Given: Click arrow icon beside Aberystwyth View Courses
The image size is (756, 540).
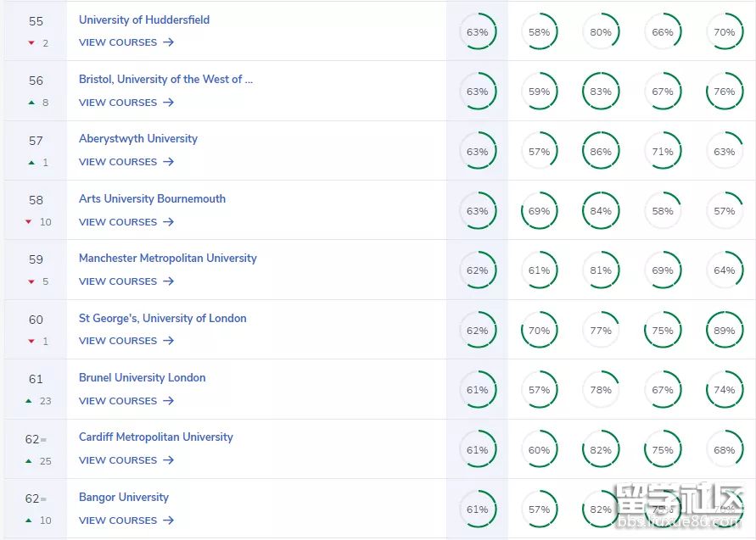Looking at the screenshot, I should 169,162.
